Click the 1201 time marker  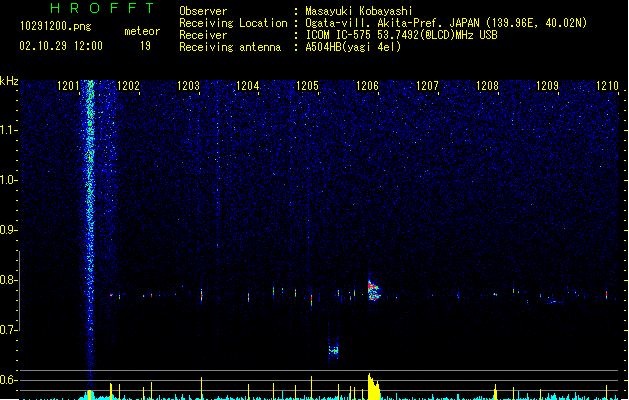(68, 86)
